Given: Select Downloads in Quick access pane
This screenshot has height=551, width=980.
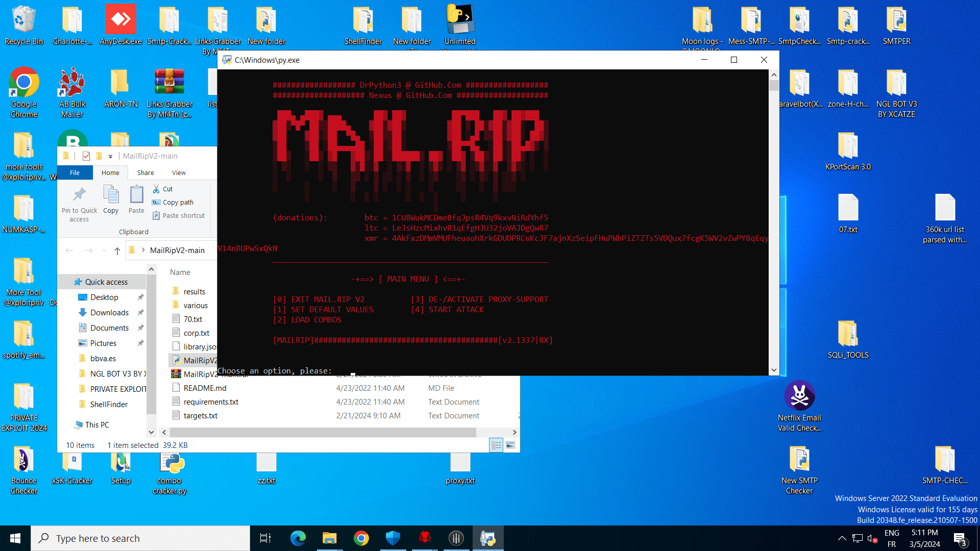Looking at the screenshot, I should (x=109, y=313).
